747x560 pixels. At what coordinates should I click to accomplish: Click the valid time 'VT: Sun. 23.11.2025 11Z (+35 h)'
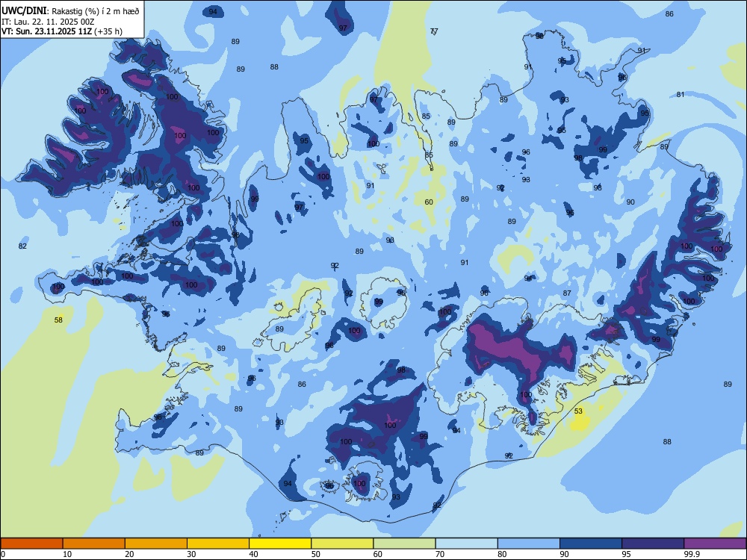coord(62,31)
